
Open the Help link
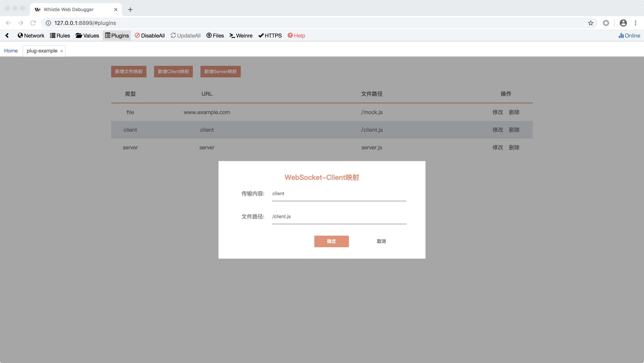296,36
